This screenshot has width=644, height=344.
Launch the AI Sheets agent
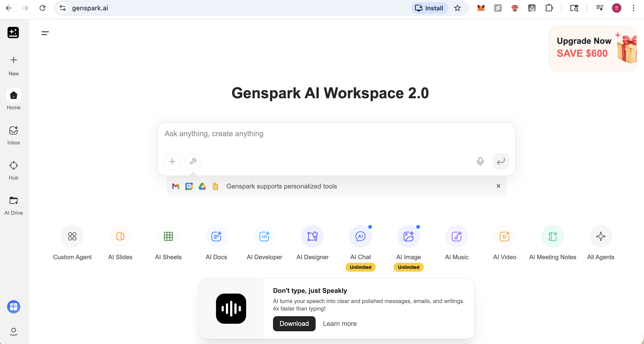pos(168,236)
